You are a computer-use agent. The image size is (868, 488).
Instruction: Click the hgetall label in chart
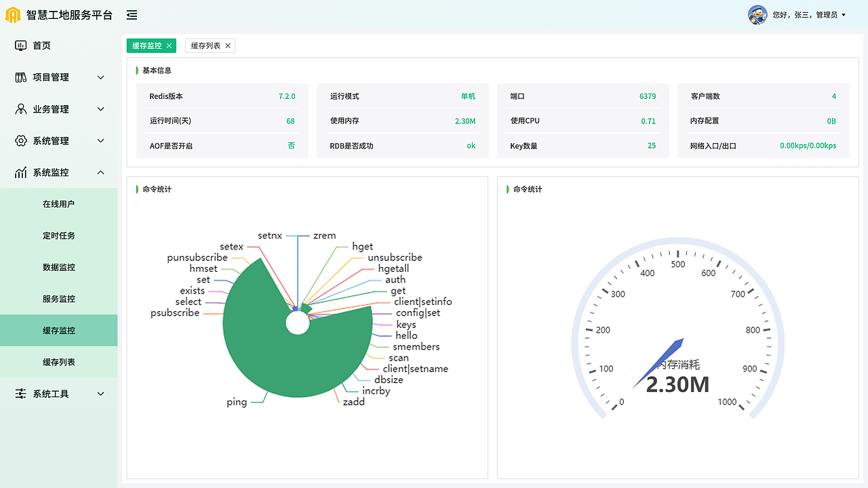pos(394,268)
